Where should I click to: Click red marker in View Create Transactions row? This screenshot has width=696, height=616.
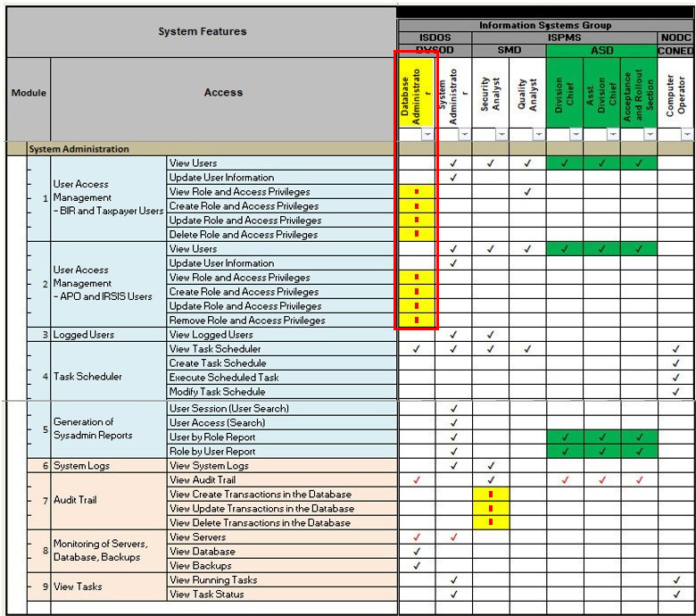click(x=491, y=494)
